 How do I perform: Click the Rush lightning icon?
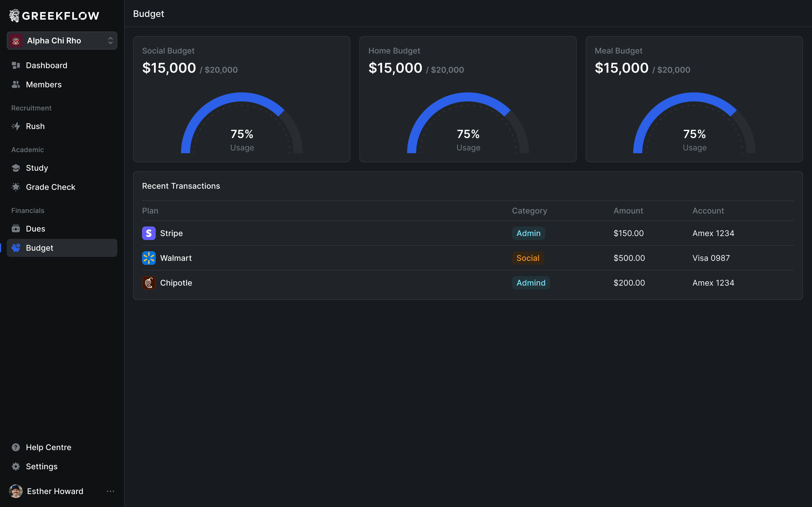click(x=16, y=126)
